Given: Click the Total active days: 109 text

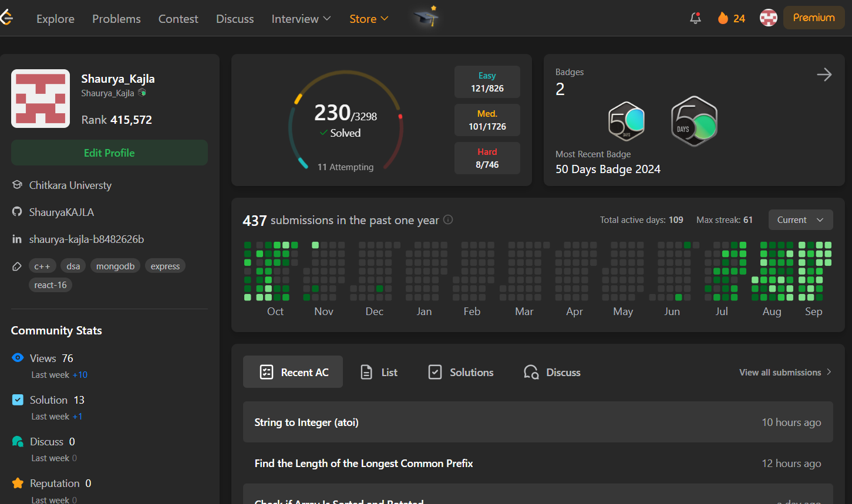Looking at the screenshot, I should click(x=642, y=220).
